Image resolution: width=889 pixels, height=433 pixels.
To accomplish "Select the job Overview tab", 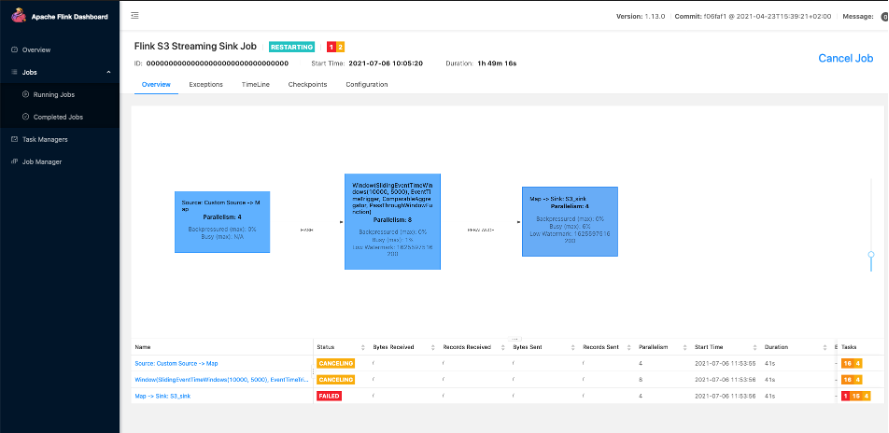I will [x=156, y=84].
